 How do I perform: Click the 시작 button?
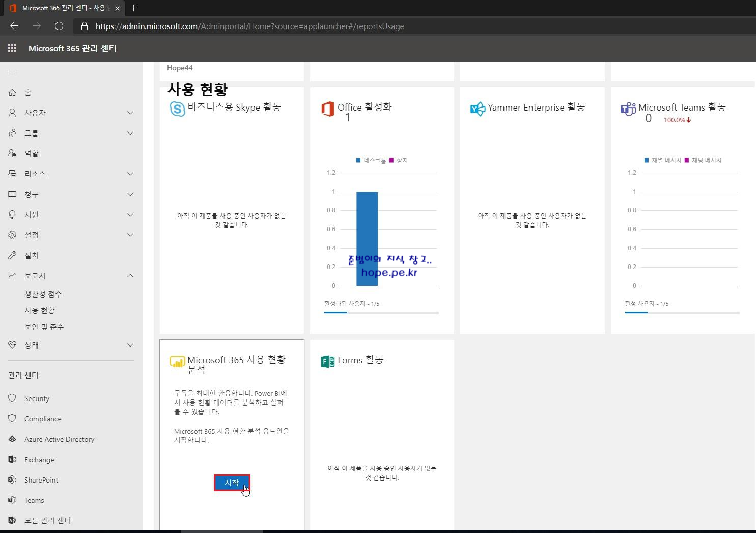coord(232,483)
